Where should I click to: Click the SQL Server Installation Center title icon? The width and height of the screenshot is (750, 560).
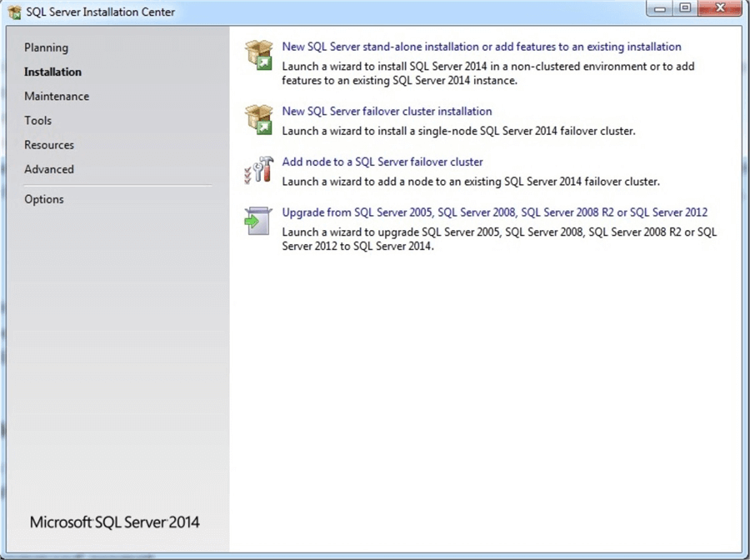(x=15, y=12)
